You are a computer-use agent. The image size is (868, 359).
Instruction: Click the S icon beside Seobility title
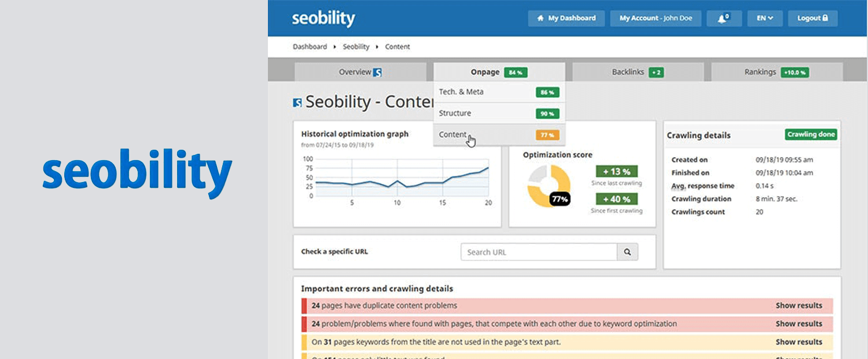coord(297,103)
